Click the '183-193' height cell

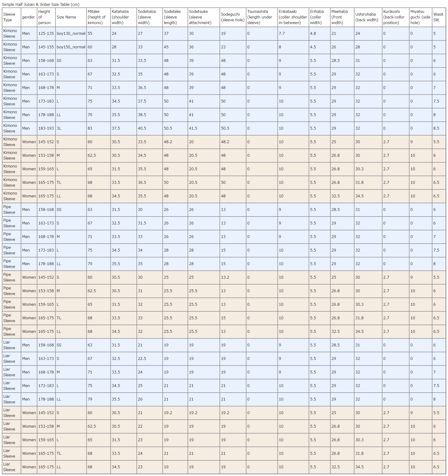pos(46,128)
